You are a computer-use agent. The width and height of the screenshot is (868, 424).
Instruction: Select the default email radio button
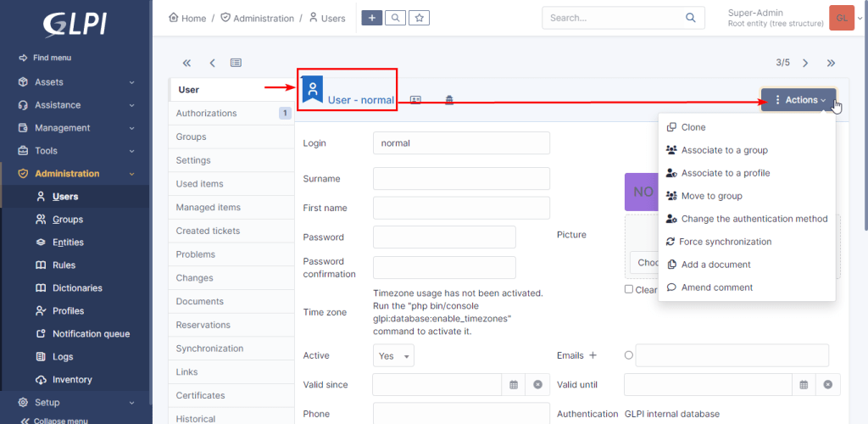point(628,355)
